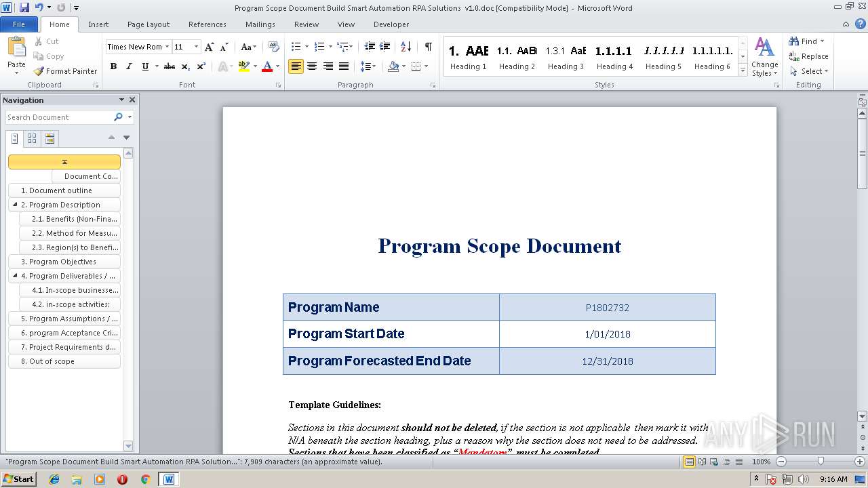This screenshot has width=868, height=488.
Task: Switch to Print Layout view in status bar
Action: click(x=690, y=462)
